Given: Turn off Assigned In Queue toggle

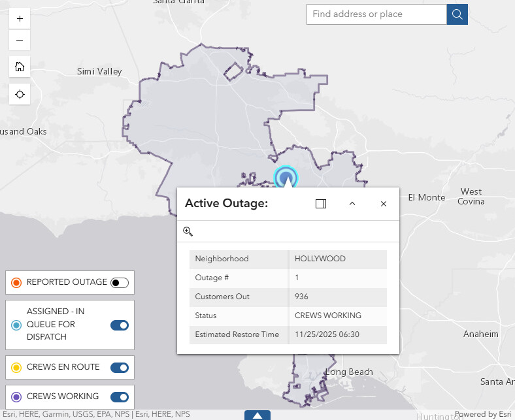Looking at the screenshot, I should coord(120,325).
